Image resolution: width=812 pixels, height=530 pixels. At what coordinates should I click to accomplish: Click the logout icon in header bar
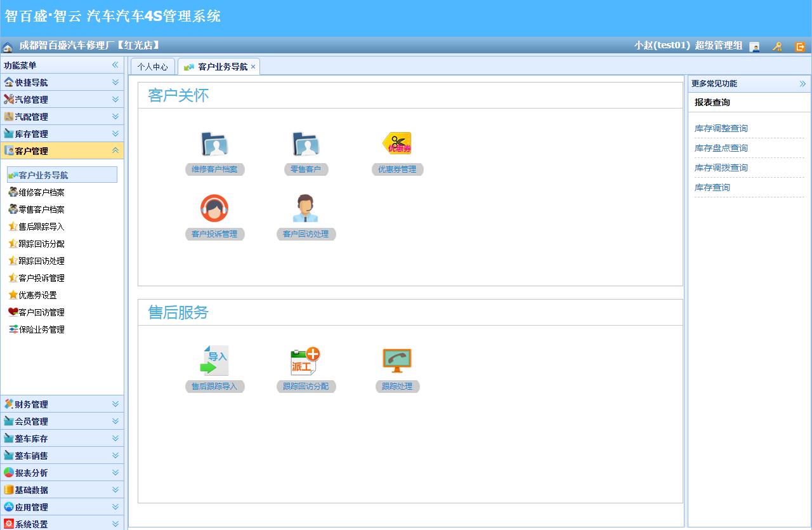[x=800, y=46]
